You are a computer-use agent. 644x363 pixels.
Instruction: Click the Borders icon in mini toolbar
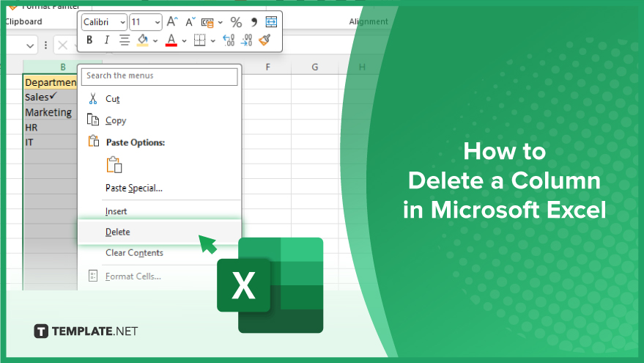(199, 40)
